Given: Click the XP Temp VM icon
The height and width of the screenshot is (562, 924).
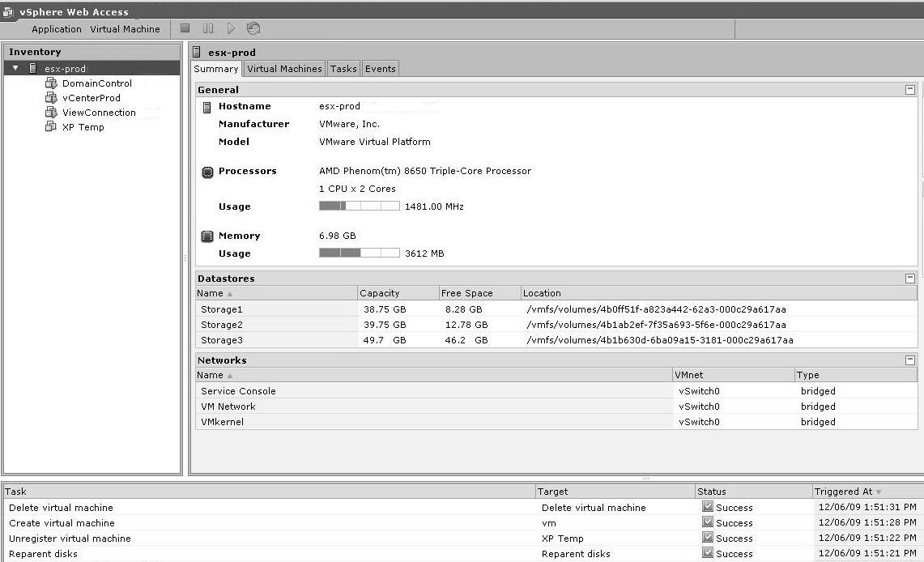Looking at the screenshot, I should coord(51,126).
